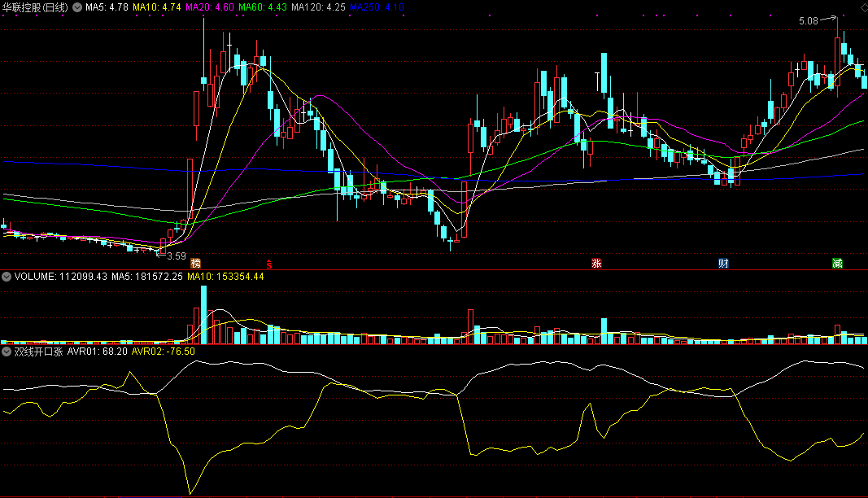Click the 3.59 low price label
The width and height of the screenshot is (868, 498).
[177, 256]
